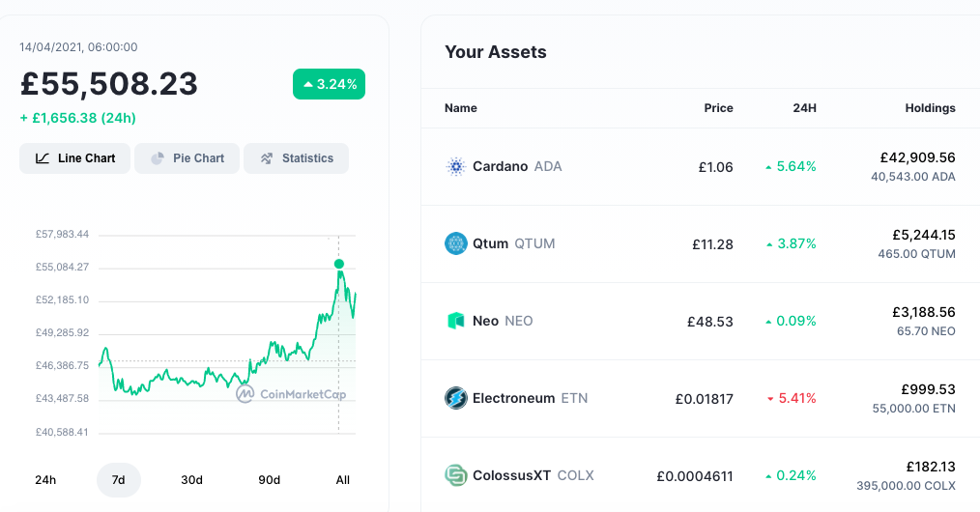Screen dimensions: 980x512
Task: Click the Cardano coin logo icon
Action: [x=455, y=167]
